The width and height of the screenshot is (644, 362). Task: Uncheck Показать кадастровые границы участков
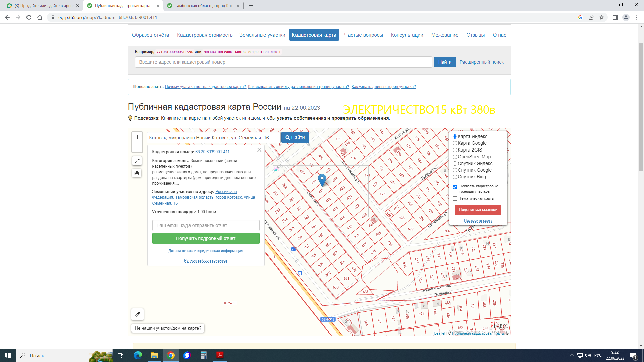(455, 187)
